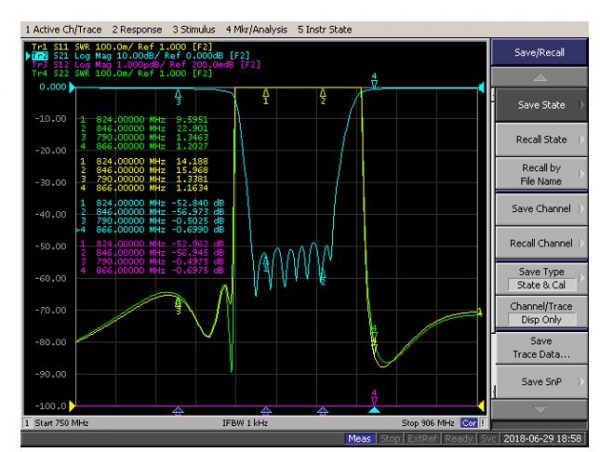Viewport: 600px width, 452px height.
Task: Click magenta marker 4 near the bottom axis
Action: 375,397
